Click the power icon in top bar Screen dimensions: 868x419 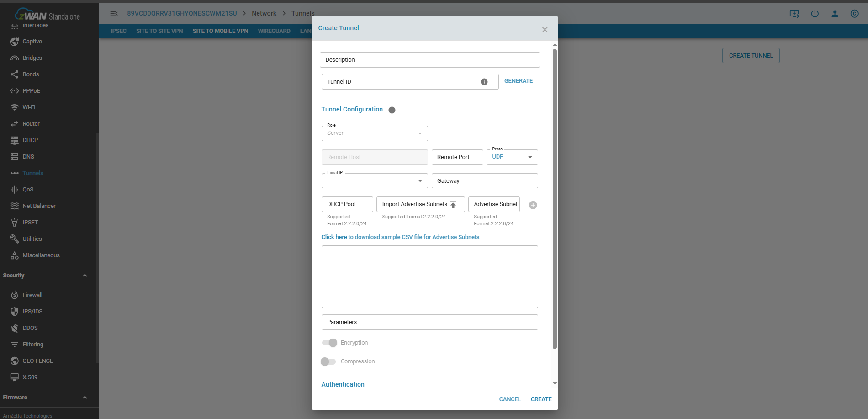click(815, 14)
